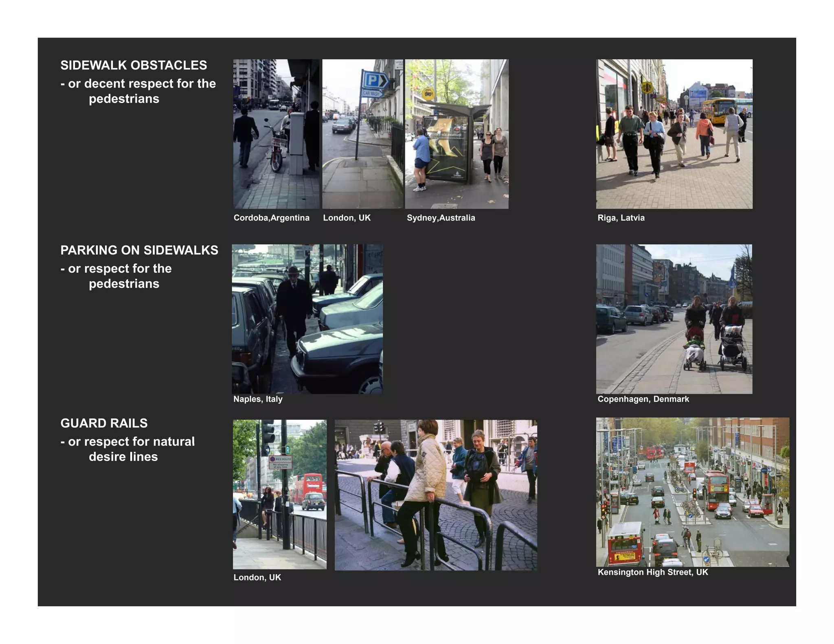Viewport: 834px width, 644px height.
Task: Click the GUARD RAILS heading
Action: click(x=104, y=423)
